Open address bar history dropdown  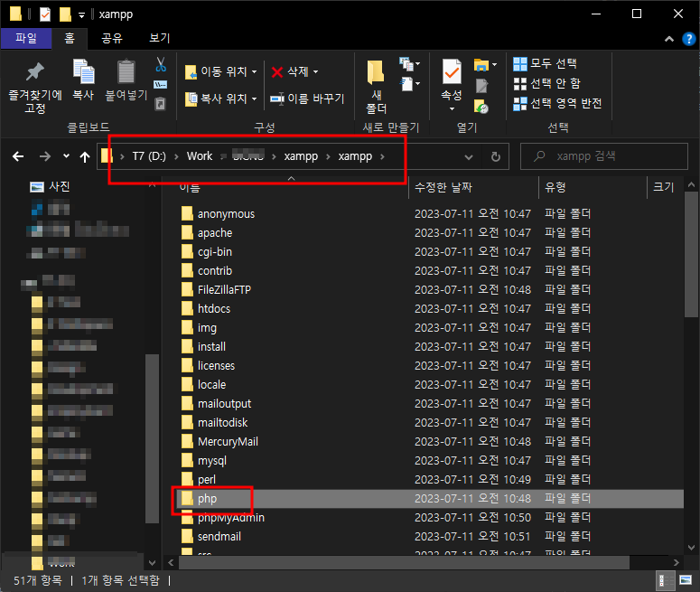point(468,157)
